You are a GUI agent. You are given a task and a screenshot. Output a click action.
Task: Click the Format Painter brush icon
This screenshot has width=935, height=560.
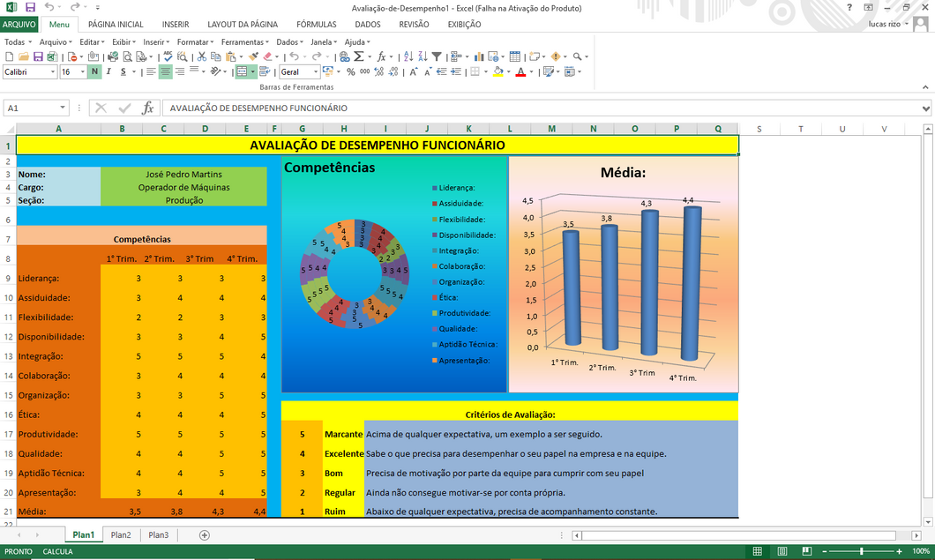pos(254,57)
